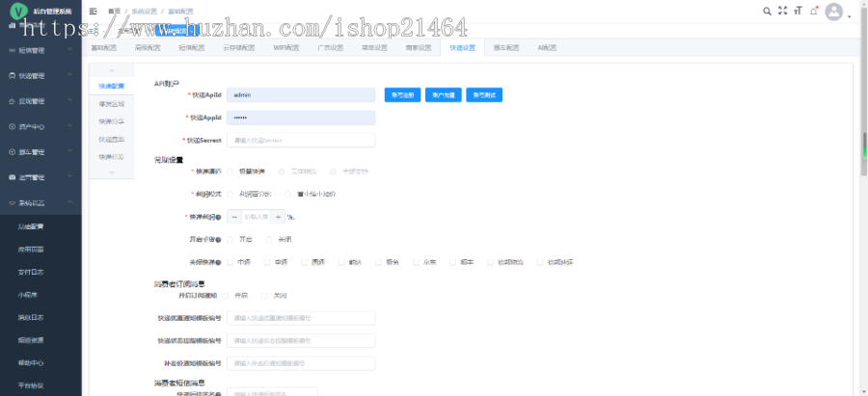Viewport: 868px width, 396px height.
Task: Open 消息日志 in sidebar
Action: click(31, 317)
